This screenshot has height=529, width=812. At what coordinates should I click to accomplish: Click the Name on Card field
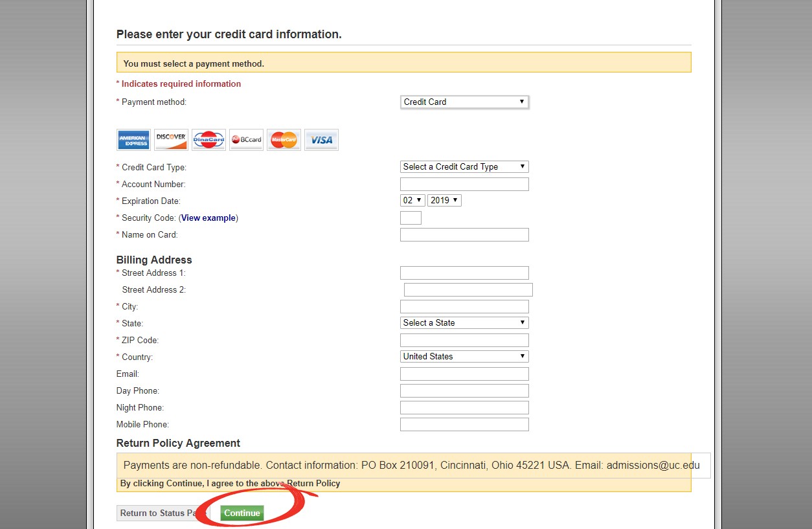(464, 234)
